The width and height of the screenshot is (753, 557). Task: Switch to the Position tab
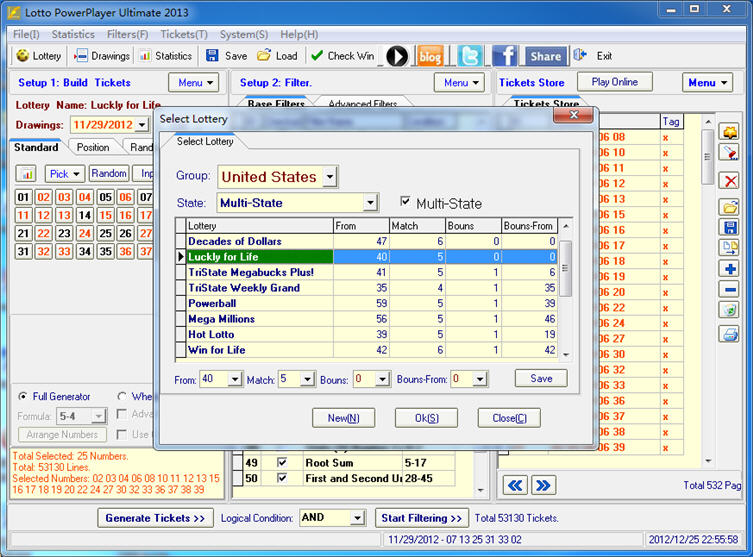(93, 147)
